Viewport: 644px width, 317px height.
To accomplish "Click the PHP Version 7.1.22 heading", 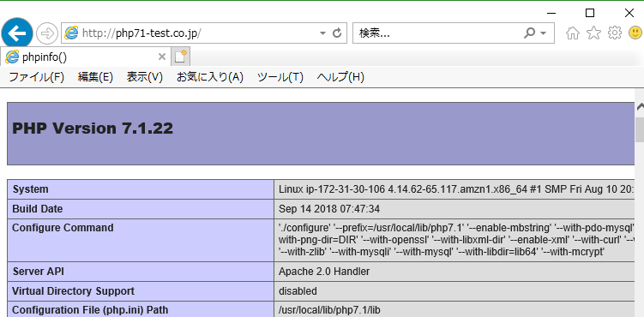I will tap(93, 129).
